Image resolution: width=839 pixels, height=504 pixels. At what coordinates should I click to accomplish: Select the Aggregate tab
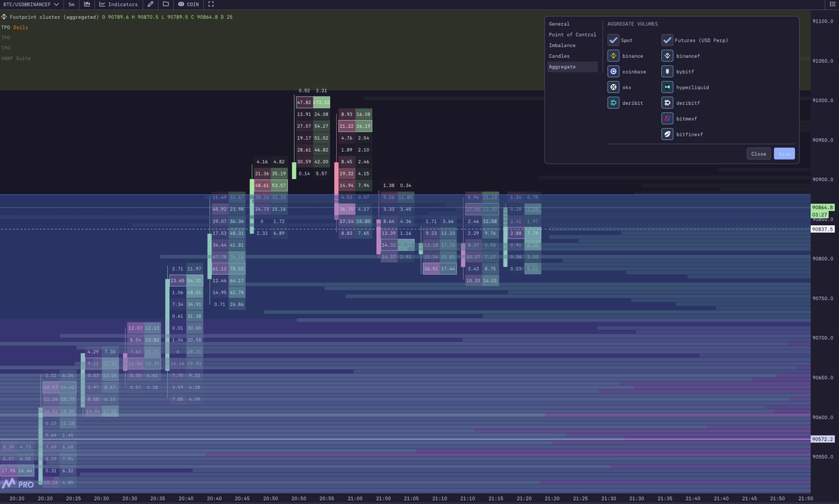[573, 66]
